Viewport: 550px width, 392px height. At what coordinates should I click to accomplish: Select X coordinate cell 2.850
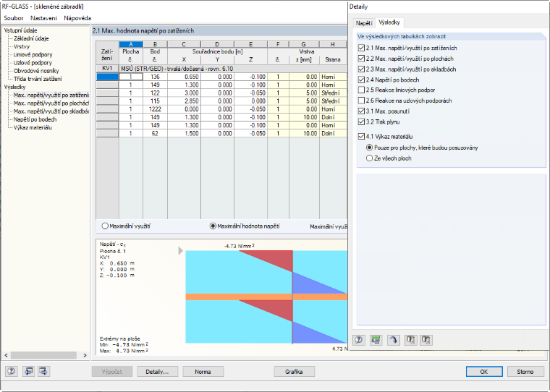tap(184, 101)
